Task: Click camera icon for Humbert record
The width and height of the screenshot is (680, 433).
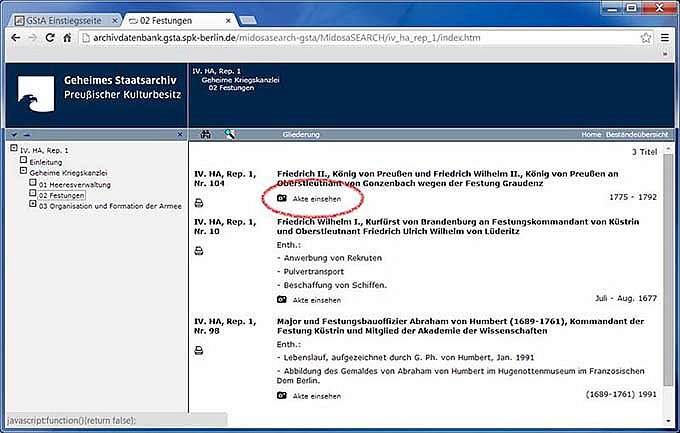Action: pos(282,396)
